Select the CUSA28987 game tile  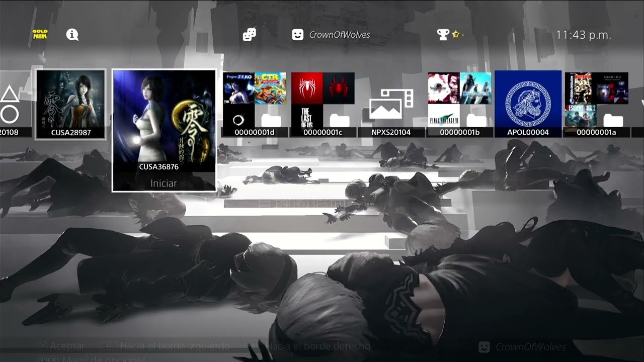71,104
